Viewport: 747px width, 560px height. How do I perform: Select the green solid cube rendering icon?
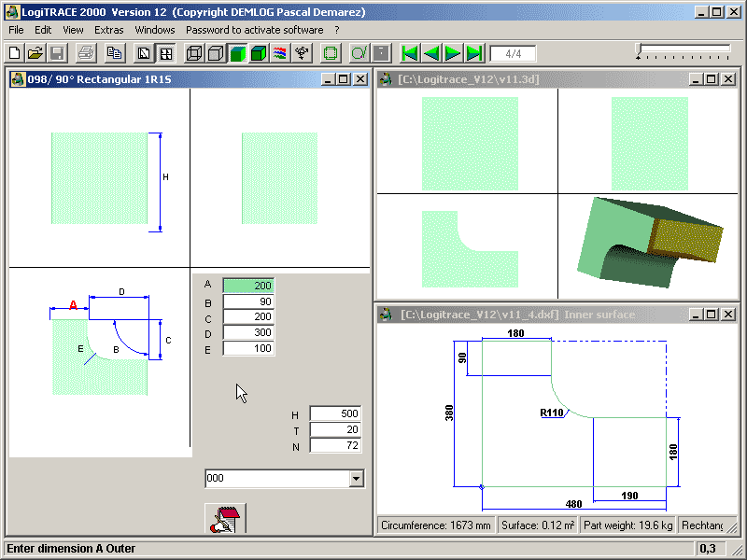coord(237,53)
